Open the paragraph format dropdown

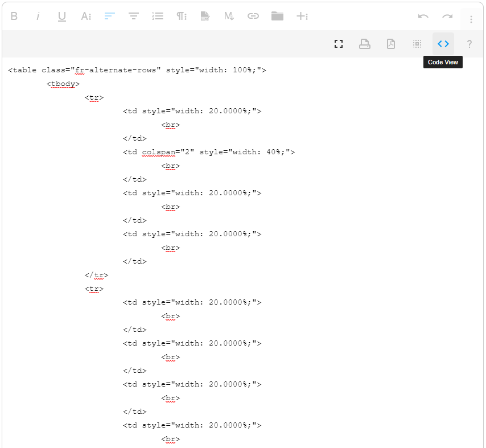pyautogui.click(x=182, y=16)
